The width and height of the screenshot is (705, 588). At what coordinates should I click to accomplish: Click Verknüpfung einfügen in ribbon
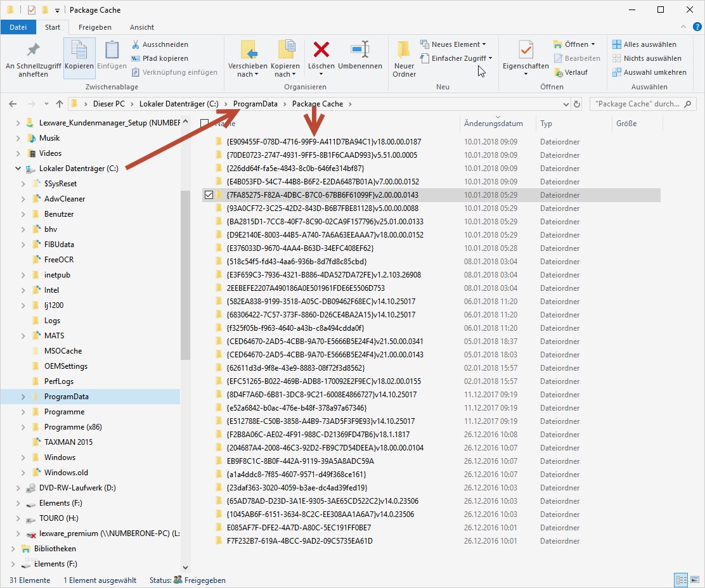(174, 72)
